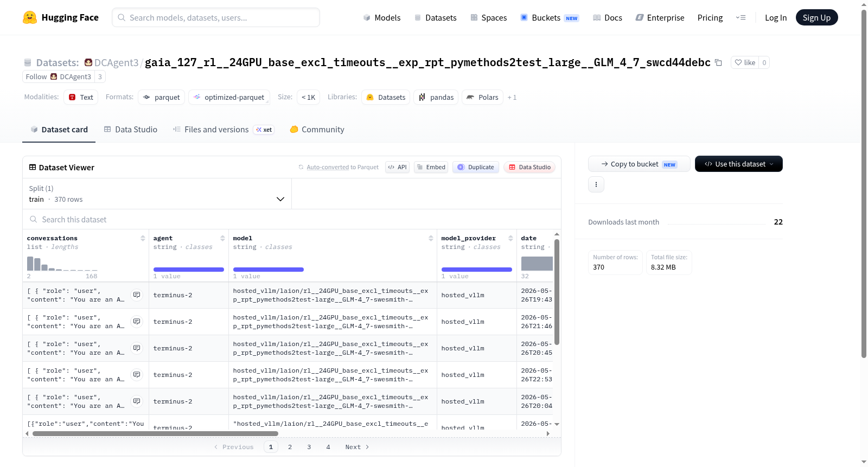Open conversation viewer icon in fifth row
The image size is (868, 467).
point(137,401)
